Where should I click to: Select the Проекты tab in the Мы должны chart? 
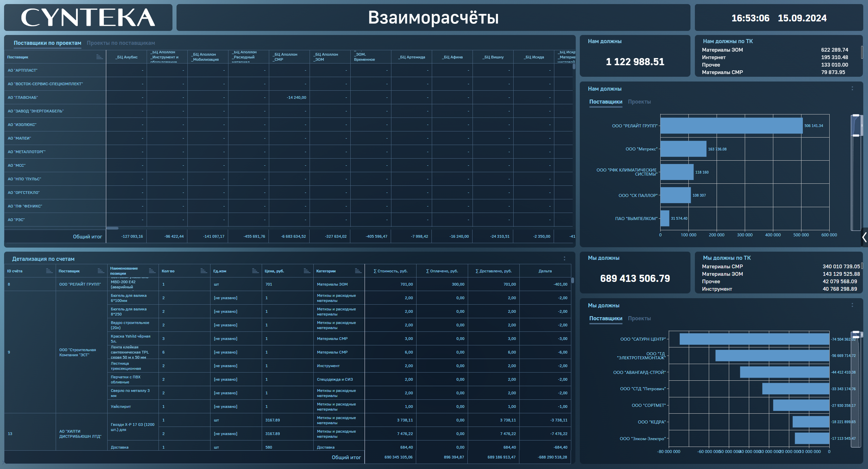pyautogui.click(x=639, y=319)
